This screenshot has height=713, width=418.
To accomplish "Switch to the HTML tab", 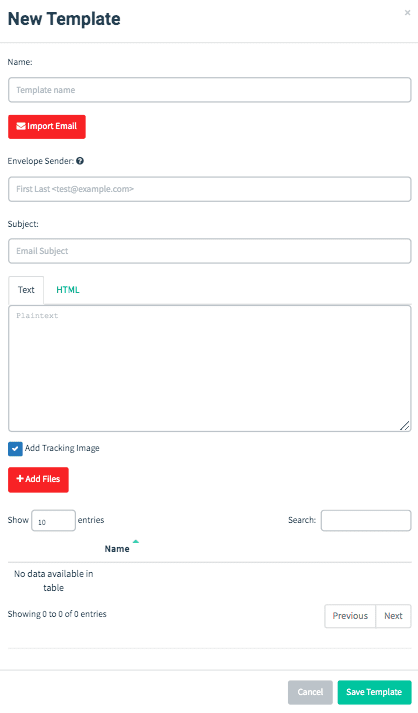I will point(68,290).
